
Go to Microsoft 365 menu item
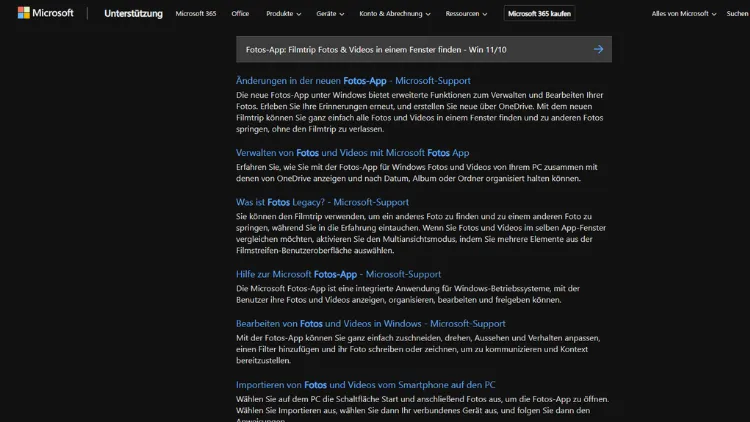click(196, 13)
